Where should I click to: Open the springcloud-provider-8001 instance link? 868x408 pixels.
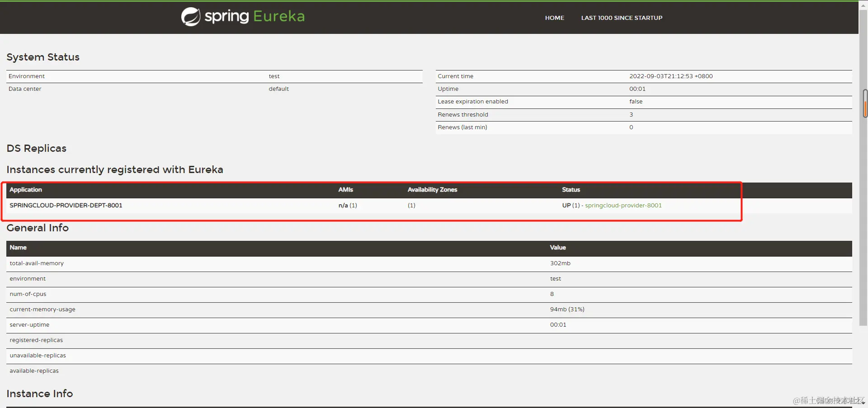pyautogui.click(x=623, y=206)
